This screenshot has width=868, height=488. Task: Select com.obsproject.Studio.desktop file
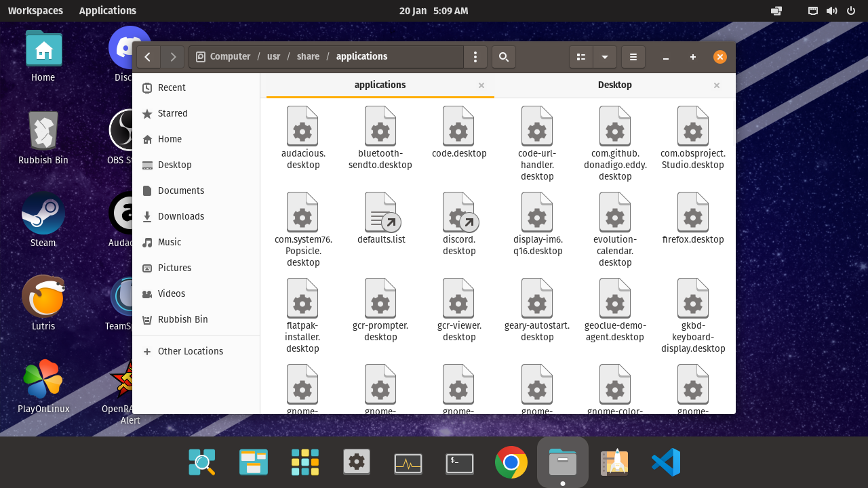693,138
